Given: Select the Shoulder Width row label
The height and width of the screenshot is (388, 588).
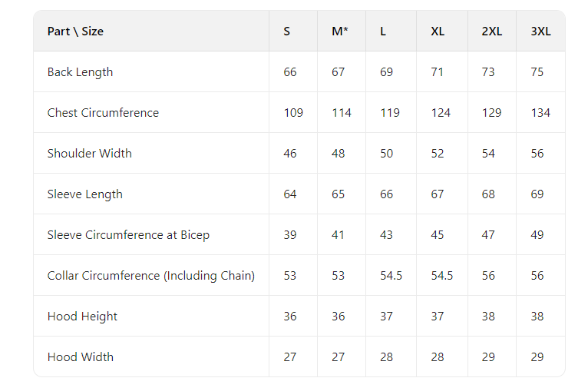Looking at the screenshot, I should coord(89,154).
